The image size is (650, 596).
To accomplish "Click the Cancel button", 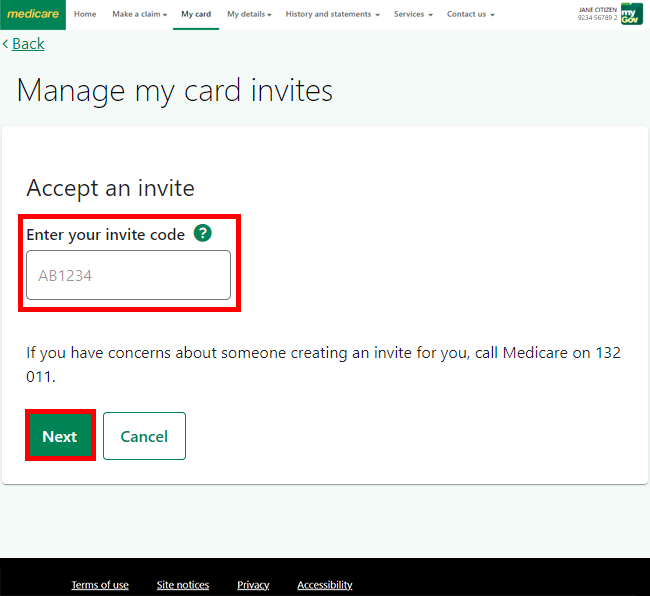I will 144,436.
